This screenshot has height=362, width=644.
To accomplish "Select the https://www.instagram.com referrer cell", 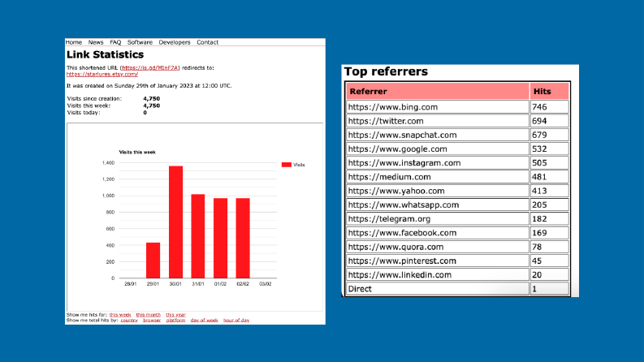I will tap(438, 163).
